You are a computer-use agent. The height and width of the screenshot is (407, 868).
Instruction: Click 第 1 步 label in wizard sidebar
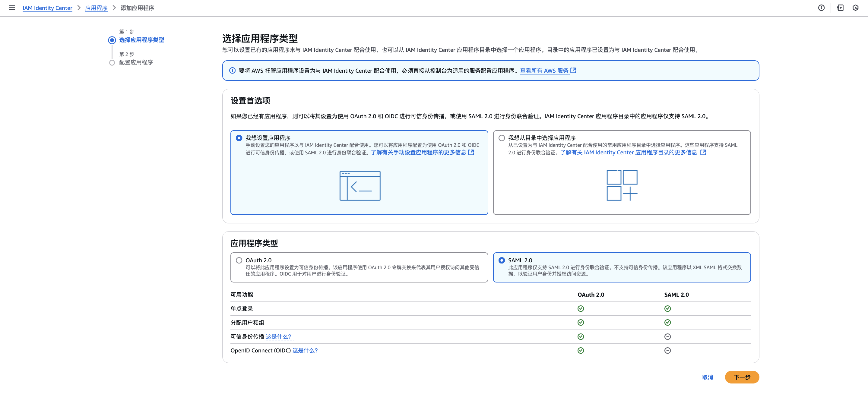127,32
